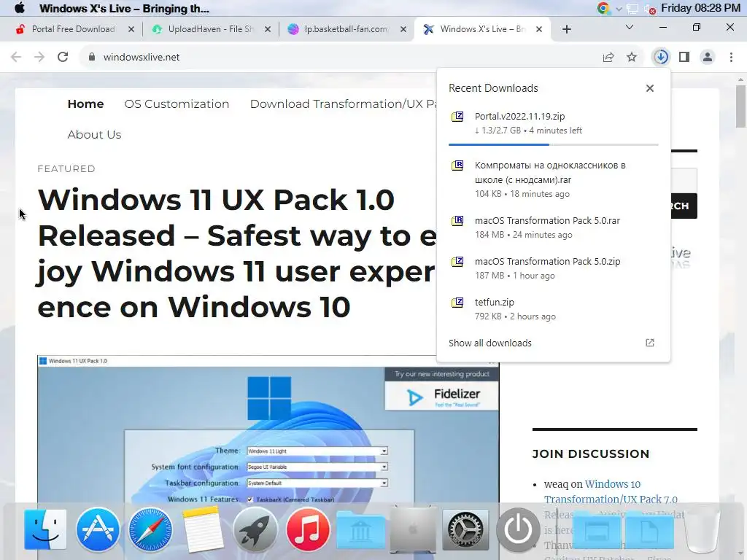Click the power button icon in dock
The width and height of the screenshot is (747, 560).
518,529
